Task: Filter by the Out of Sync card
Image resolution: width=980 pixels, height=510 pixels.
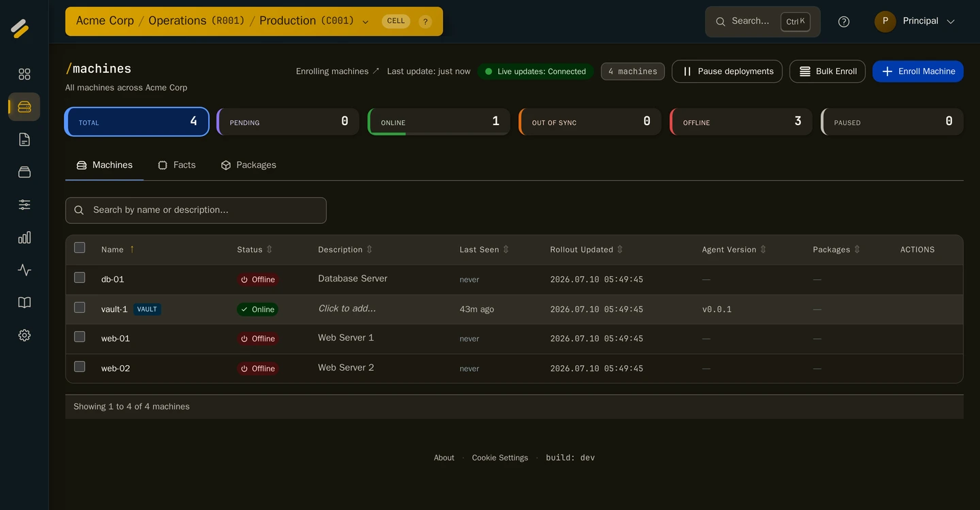Action: 590,122
